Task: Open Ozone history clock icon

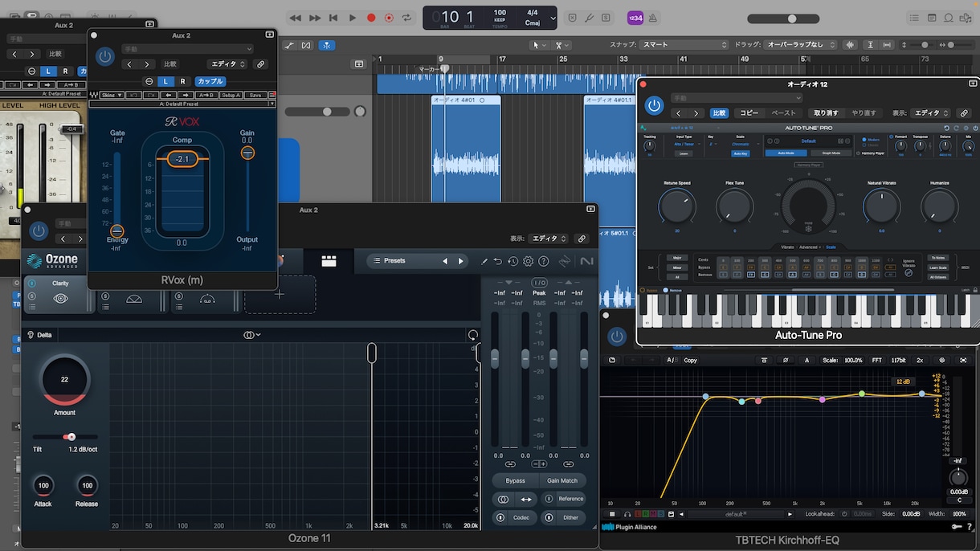Action: click(x=512, y=261)
